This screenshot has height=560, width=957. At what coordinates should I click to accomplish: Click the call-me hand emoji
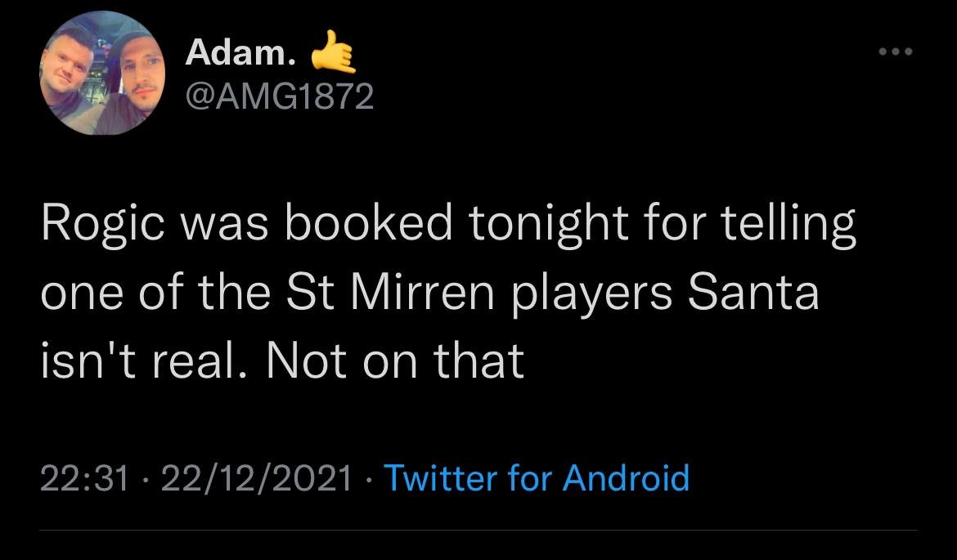tap(333, 53)
